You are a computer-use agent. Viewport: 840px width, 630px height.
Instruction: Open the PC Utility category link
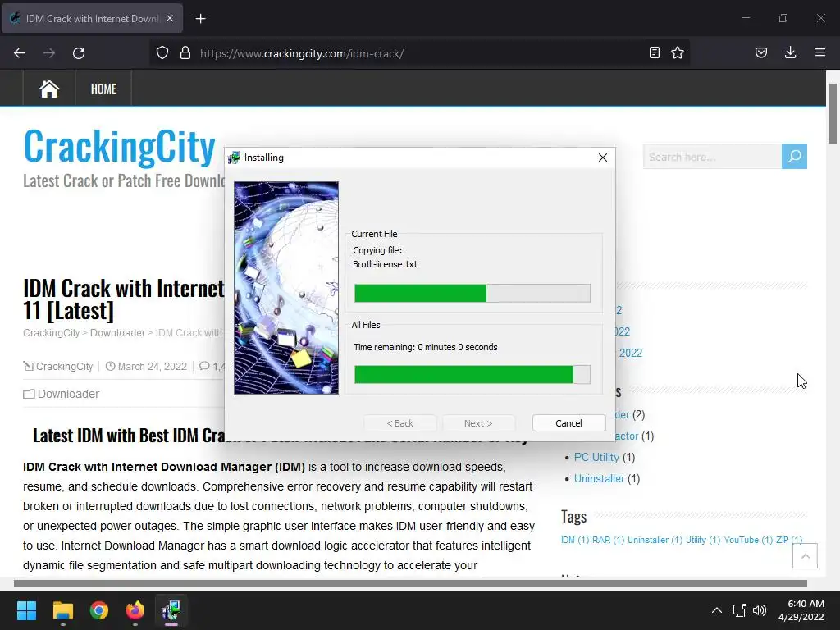coord(596,458)
